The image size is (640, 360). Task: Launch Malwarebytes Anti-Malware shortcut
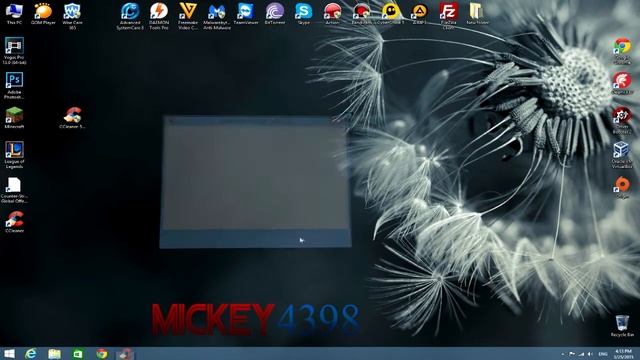pyautogui.click(x=217, y=16)
